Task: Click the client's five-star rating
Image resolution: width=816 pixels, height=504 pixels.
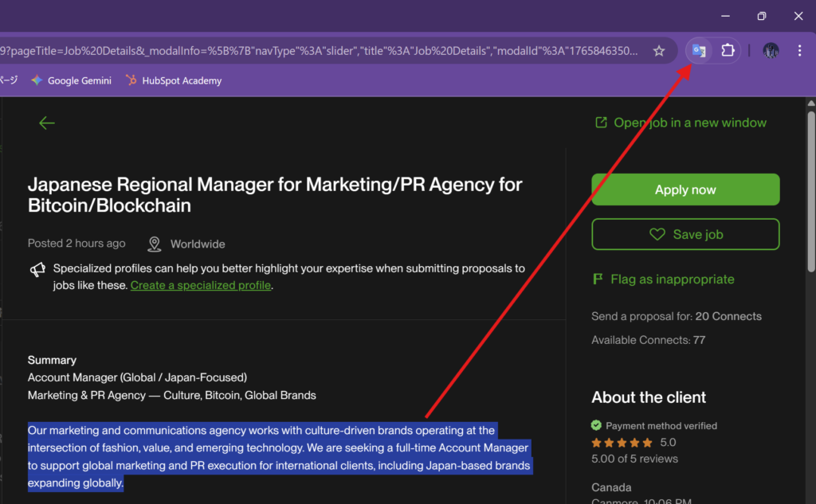Action: tap(622, 443)
